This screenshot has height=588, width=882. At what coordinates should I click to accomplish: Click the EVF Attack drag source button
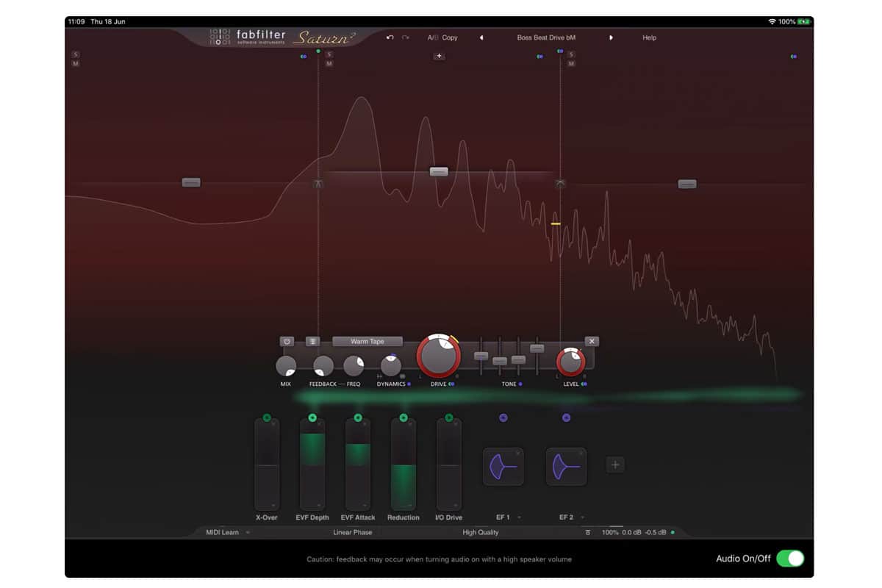pyautogui.click(x=358, y=417)
